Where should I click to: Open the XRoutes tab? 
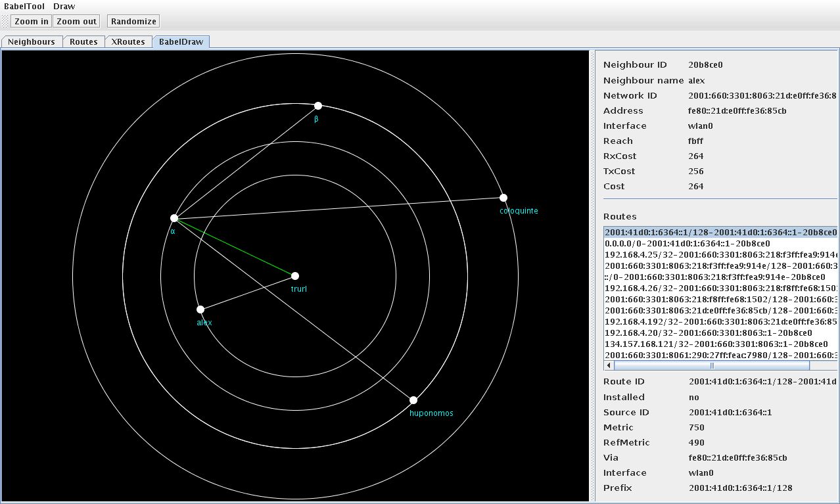pos(128,42)
